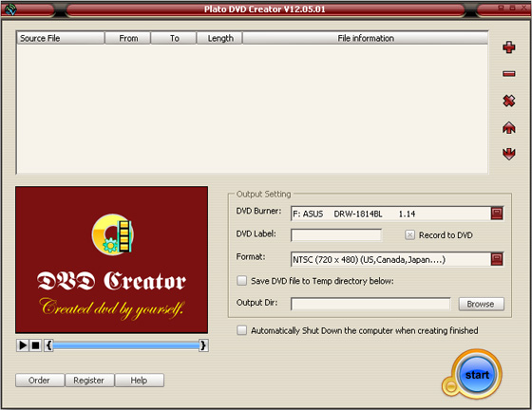Click the Source File column header

(60, 38)
